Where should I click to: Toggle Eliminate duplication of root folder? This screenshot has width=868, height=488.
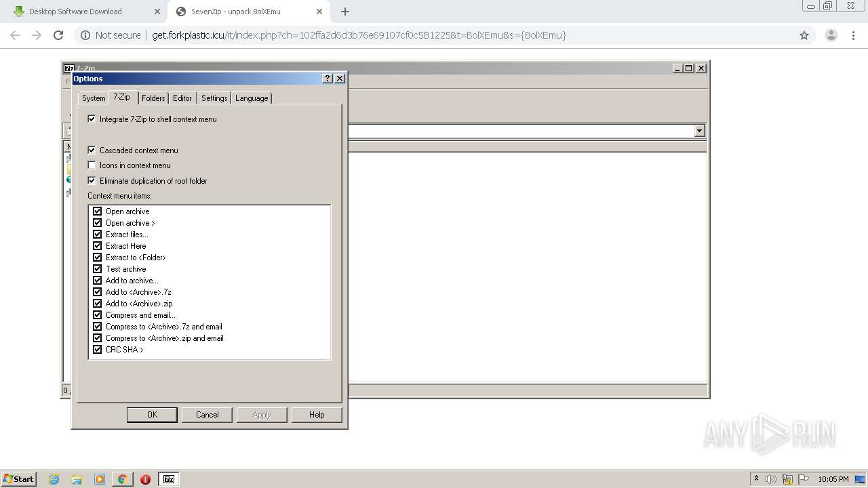[92, 180]
